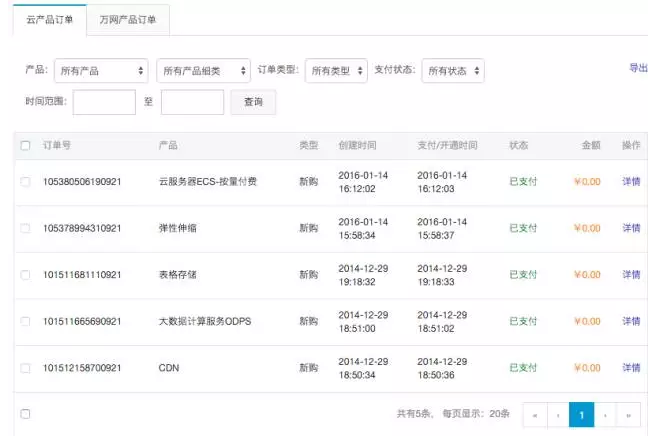
Task: Click the end date input field
Action: (192, 102)
